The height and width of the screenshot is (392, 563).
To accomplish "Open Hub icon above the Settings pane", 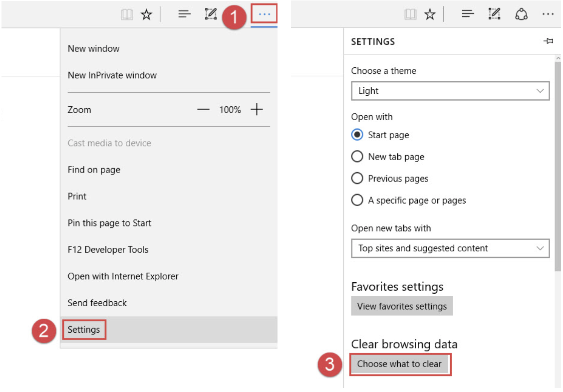I will [467, 14].
